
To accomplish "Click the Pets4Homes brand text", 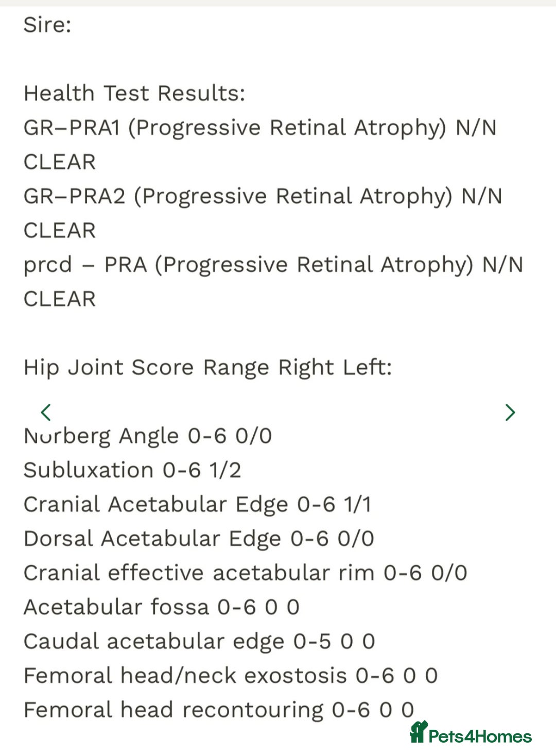I will tap(480, 736).
